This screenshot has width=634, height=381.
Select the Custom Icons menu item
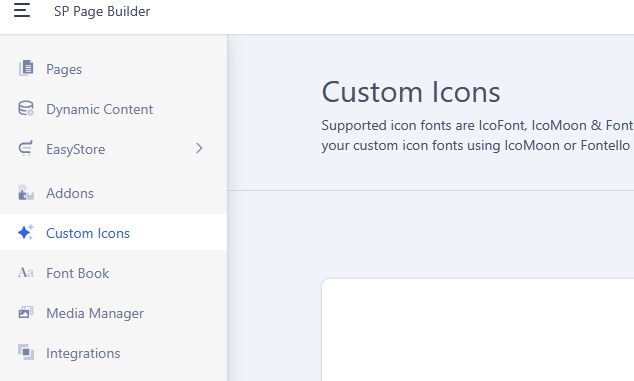(113, 232)
